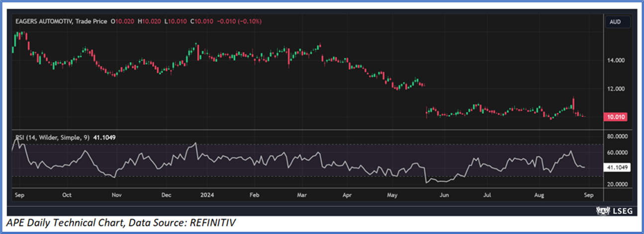Click the Jun label on time axis
Screen dimensions: 644x234
[445, 195]
